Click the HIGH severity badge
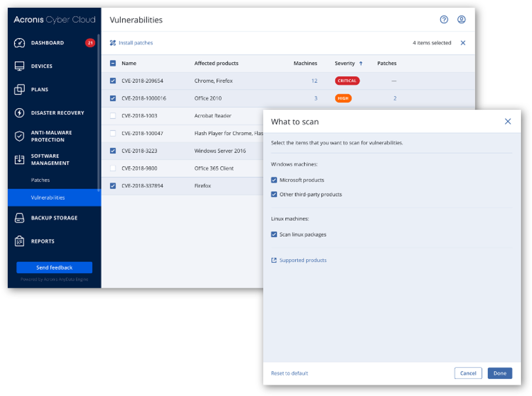 [x=343, y=98]
